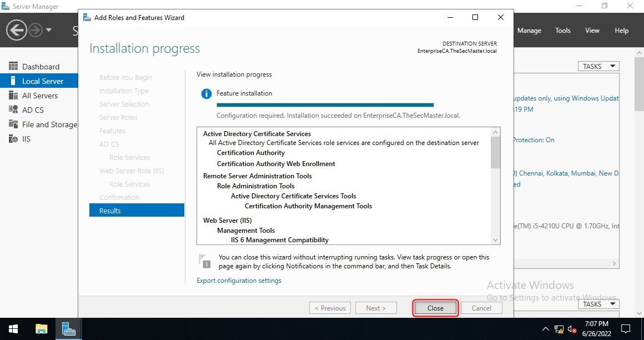Click the IIS role icon in sidebar
644x340 pixels.
pyautogui.click(x=13, y=138)
